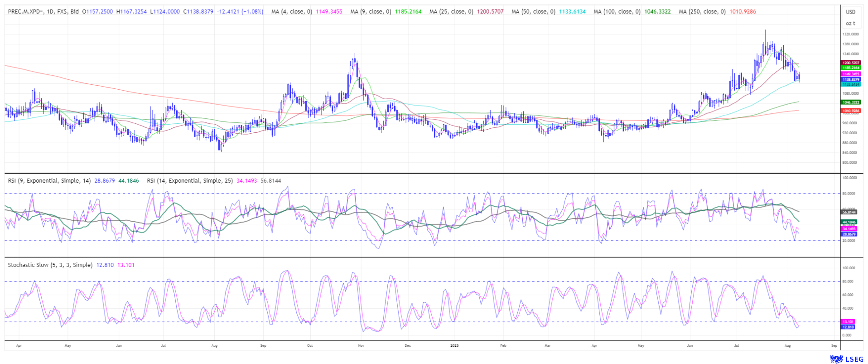The height and width of the screenshot is (364, 868).
Task: Click the 44.1846 RSI value tag
Action: click(x=849, y=222)
